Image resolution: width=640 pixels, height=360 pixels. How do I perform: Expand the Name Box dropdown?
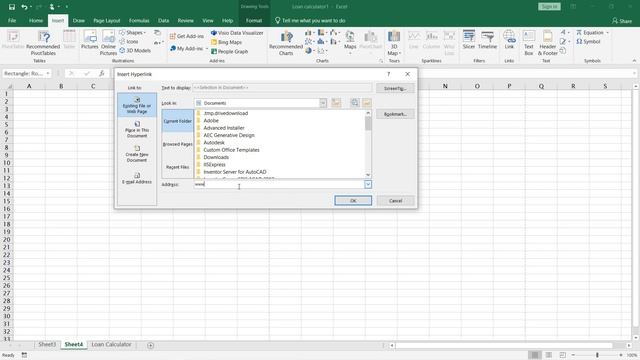click(x=48, y=74)
